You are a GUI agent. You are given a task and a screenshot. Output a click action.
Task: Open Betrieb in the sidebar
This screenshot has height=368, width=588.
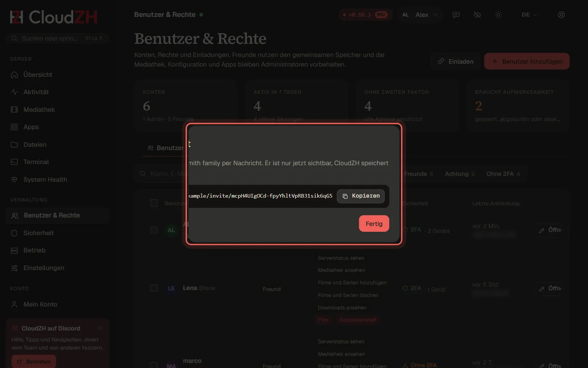58,250
